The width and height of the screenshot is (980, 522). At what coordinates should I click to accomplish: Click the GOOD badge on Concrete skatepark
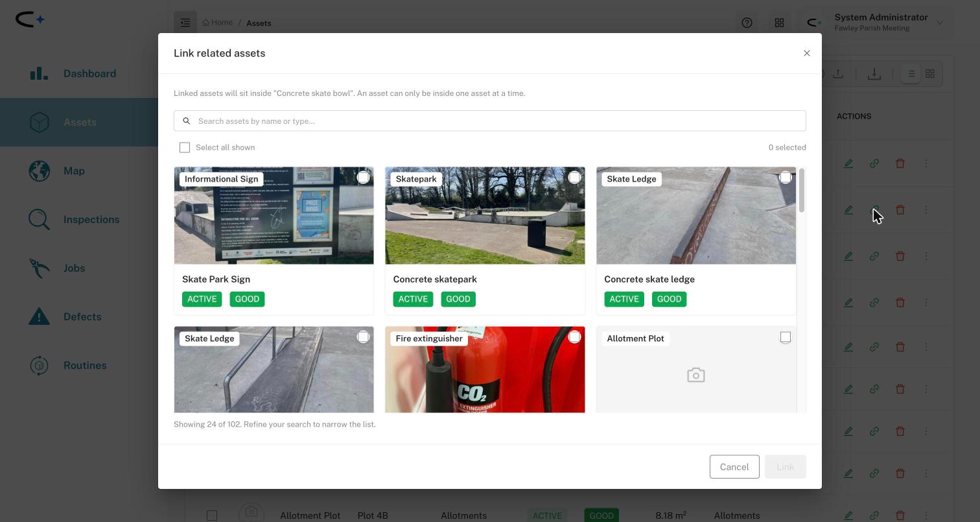point(458,299)
